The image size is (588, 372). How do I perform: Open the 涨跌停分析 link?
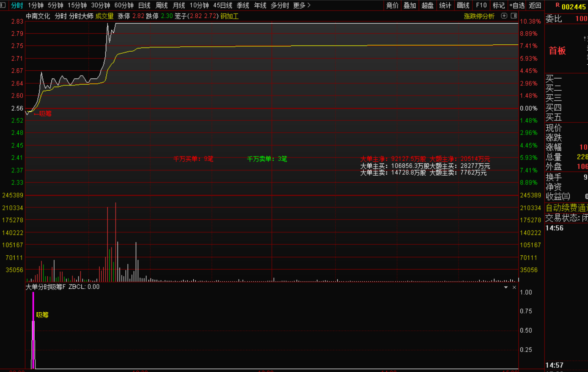479,16
